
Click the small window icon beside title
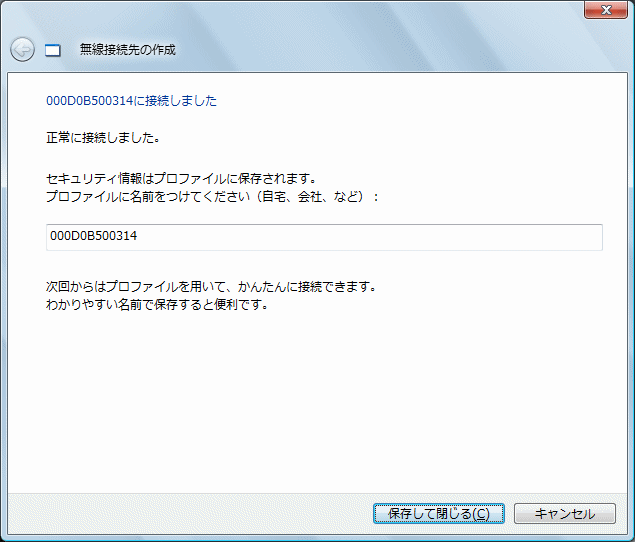(53, 51)
